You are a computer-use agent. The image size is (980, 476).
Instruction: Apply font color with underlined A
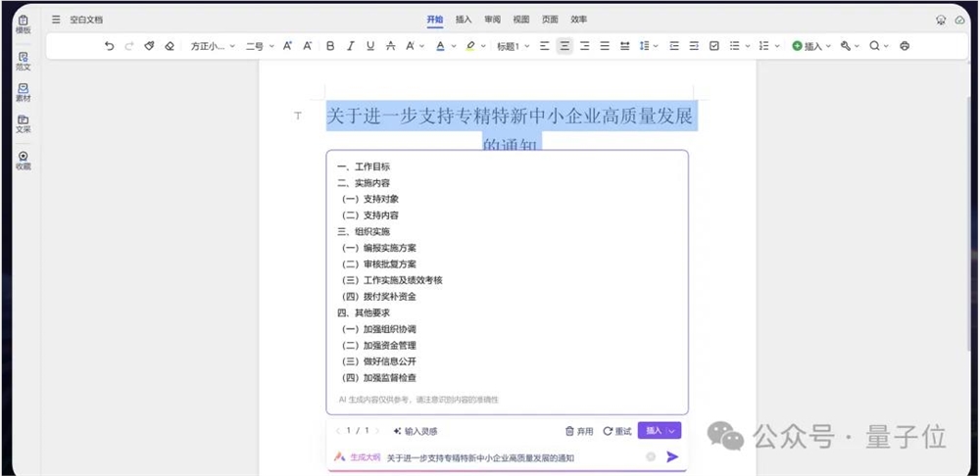[441, 46]
